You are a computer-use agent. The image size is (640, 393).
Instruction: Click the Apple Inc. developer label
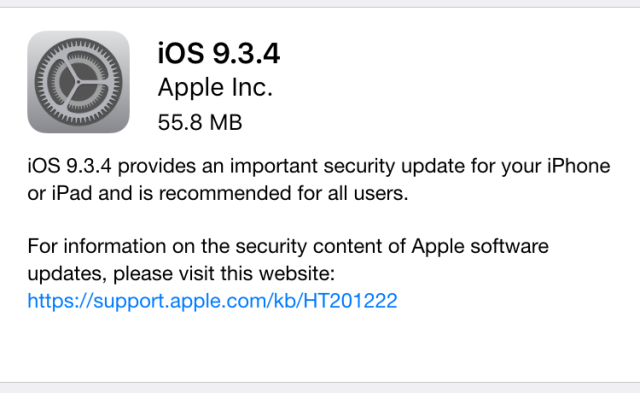[215, 87]
